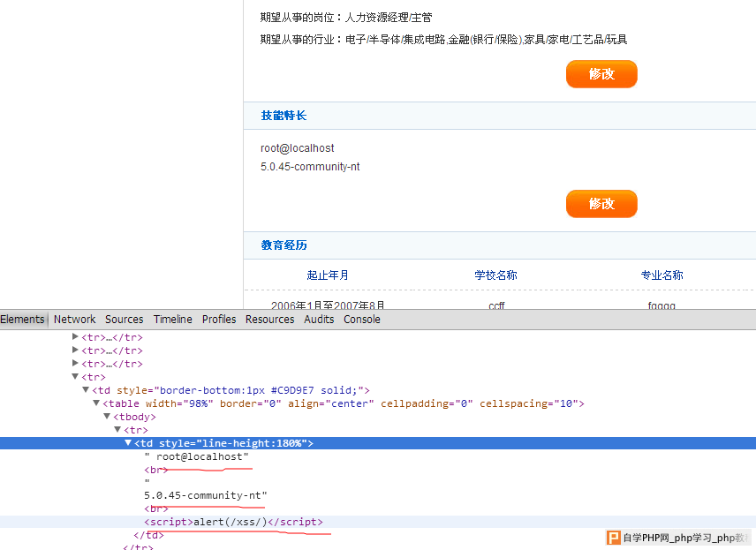Open the Network devtools tab
The image size is (756, 550).
click(x=75, y=319)
